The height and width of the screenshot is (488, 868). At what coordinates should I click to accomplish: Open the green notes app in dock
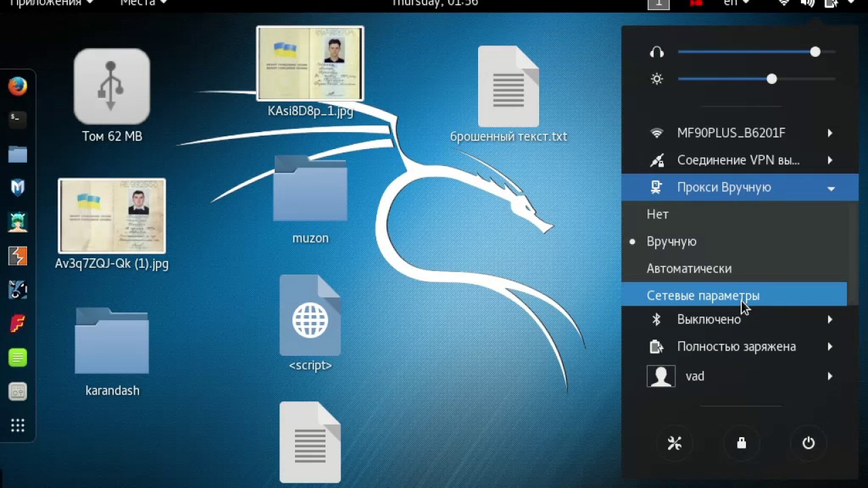pos(18,357)
